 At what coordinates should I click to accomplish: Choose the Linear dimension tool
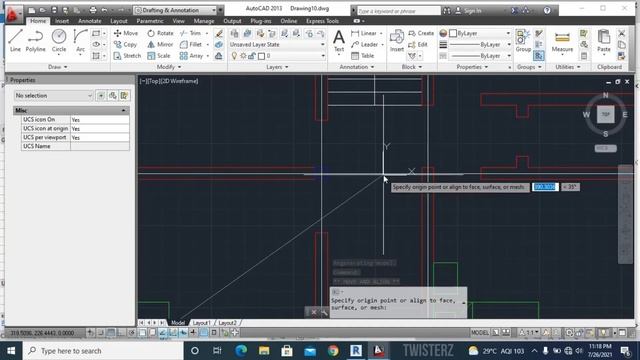tap(364, 33)
